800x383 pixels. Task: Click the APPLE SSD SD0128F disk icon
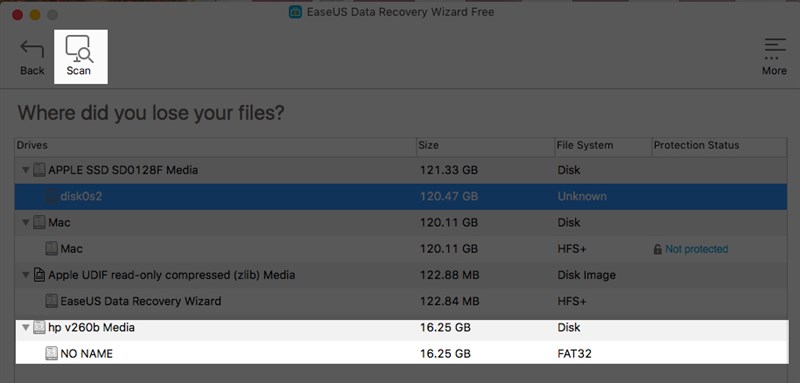[x=39, y=170]
